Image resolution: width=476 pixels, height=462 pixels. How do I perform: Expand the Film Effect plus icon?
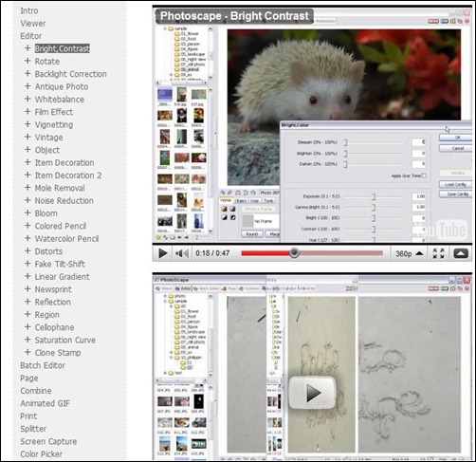point(27,111)
